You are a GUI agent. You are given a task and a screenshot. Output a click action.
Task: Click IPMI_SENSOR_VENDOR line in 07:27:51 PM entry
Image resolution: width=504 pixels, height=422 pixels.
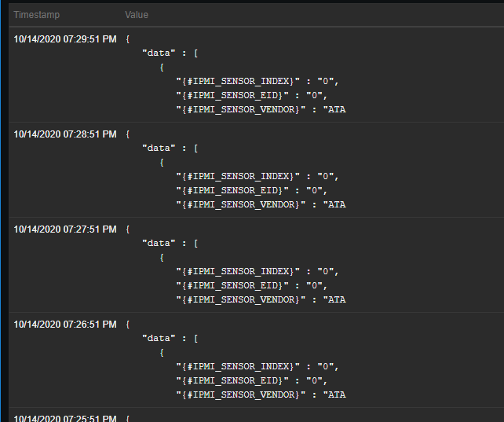coord(261,299)
